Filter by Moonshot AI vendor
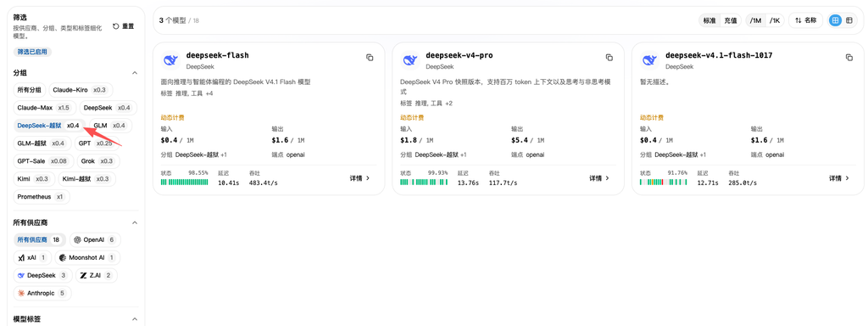Screen dimensions: 868x326 tap(87, 258)
